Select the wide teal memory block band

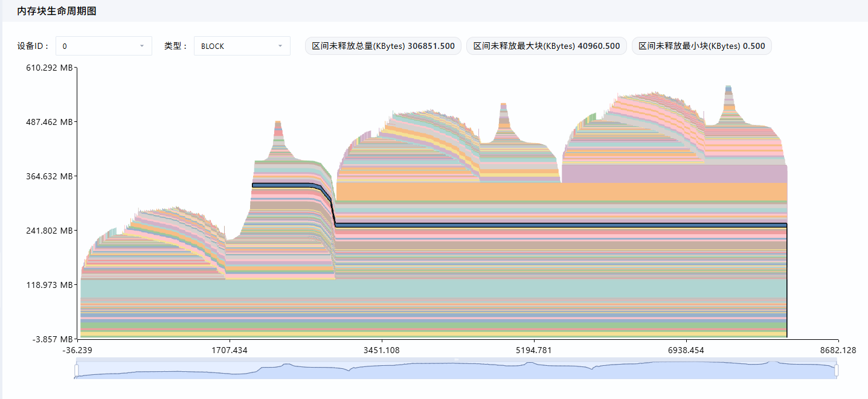tap(434, 289)
